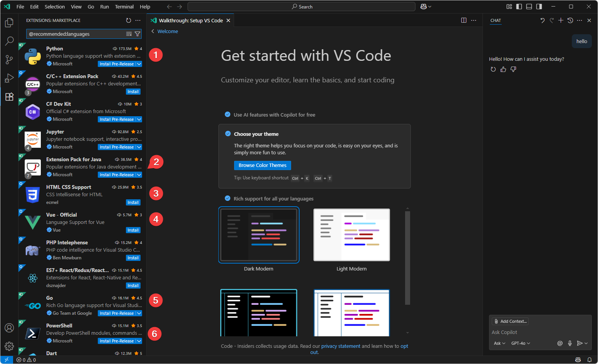This screenshot has width=598, height=364.
Task: Refresh the extensions marketplace list
Action: click(129, 20)
